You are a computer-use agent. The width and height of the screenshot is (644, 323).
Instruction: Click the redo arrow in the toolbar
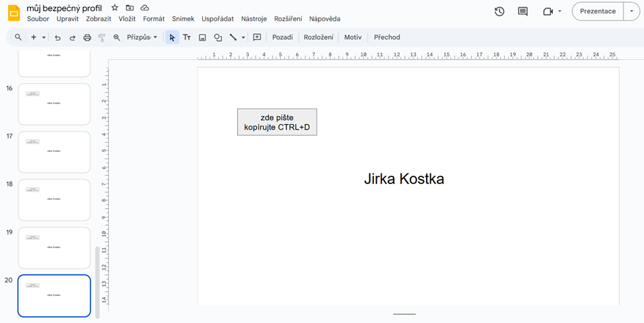[x=73, y=38]
